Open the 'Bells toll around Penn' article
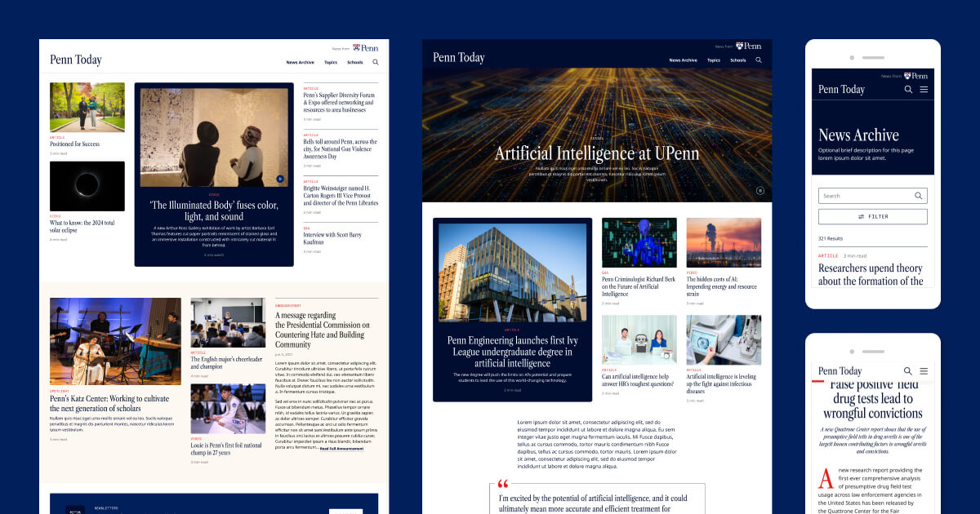Viewport: 980px width, 514px height. point(341,148)
